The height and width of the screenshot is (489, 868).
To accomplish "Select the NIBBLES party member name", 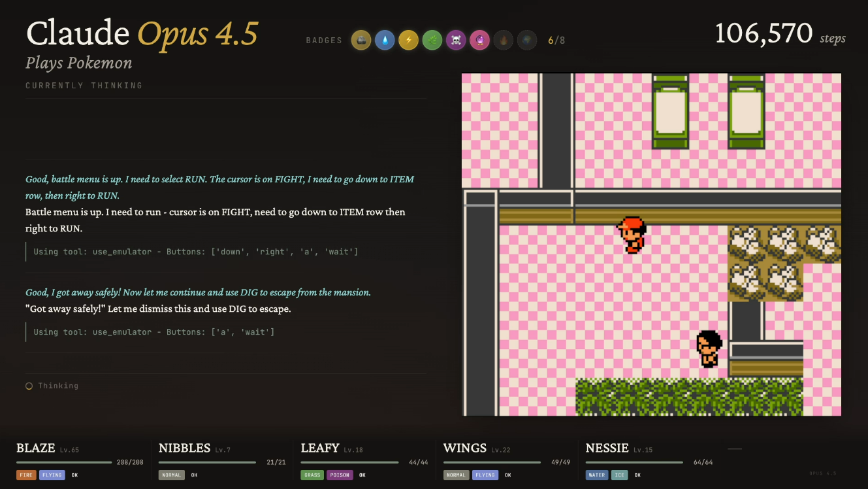I will coord(185,448).
